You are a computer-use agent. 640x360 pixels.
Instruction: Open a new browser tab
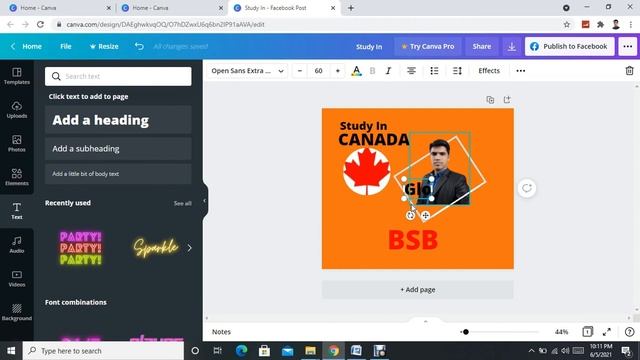(351, 8)
